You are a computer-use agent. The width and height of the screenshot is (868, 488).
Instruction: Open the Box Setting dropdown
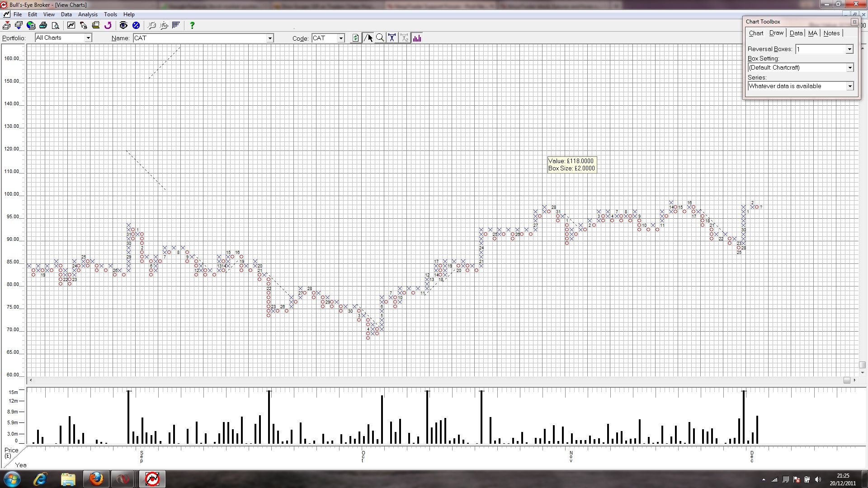(849, 68)
